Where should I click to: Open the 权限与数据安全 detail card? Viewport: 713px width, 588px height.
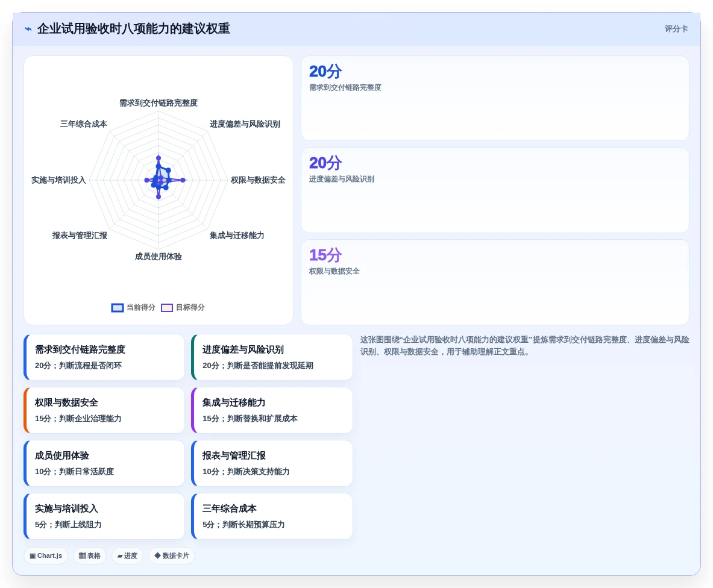[104, 410]
